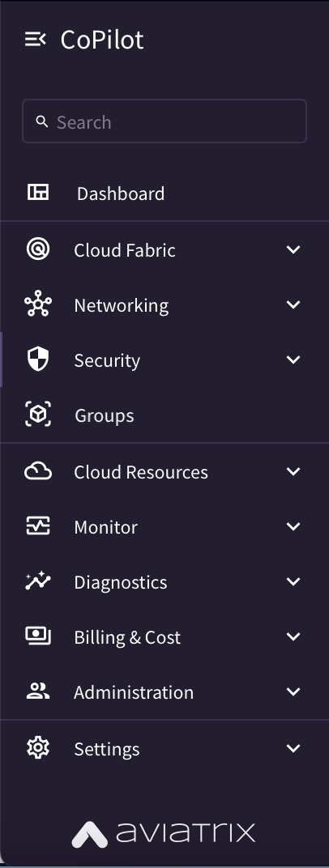Select the Diagnostics sparkline icon
This screenshot has height=868, width=329.
tap(38, 581)
